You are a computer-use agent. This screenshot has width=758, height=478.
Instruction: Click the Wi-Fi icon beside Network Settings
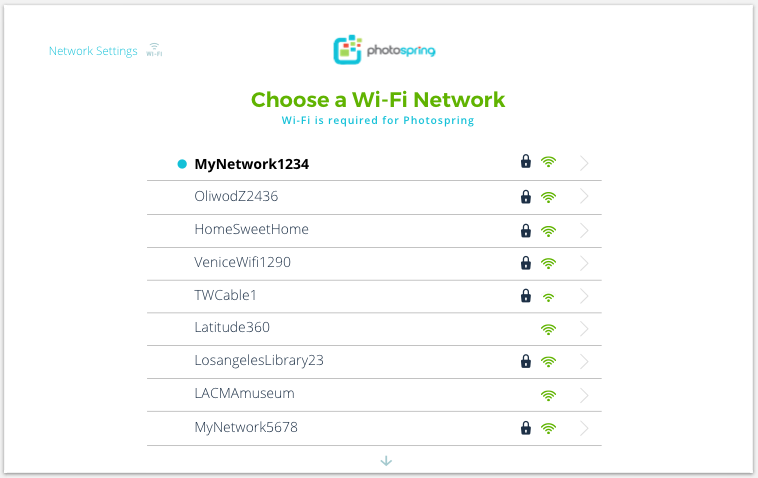(x=154, y=50)
